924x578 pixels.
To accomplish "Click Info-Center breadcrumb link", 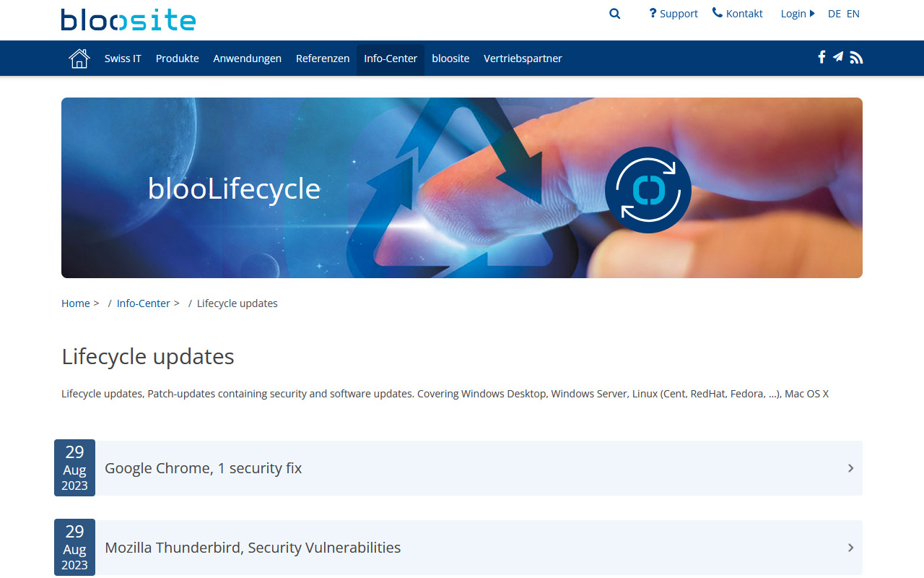I will click(144, 303).
